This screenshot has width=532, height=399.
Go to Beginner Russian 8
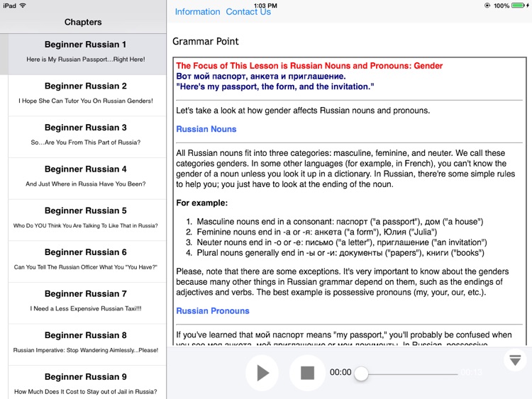tap(87, 344)
